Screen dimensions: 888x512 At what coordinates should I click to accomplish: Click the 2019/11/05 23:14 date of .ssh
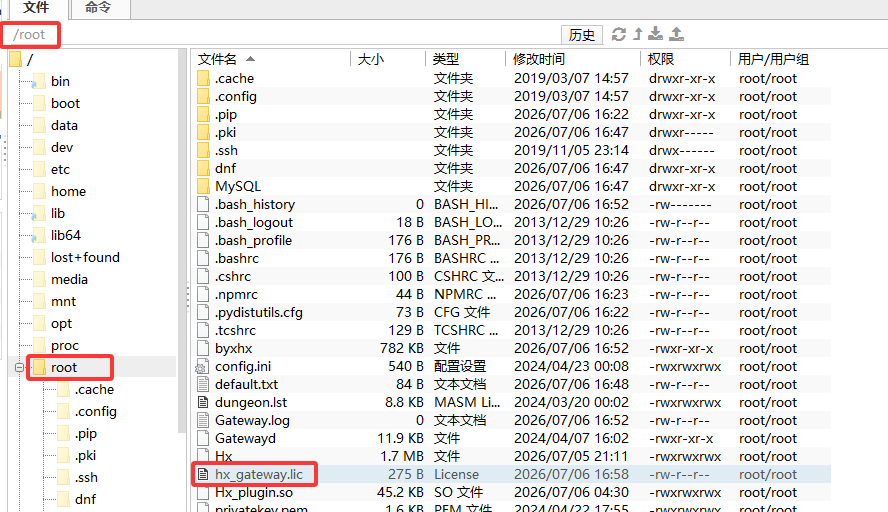[571, 151]
